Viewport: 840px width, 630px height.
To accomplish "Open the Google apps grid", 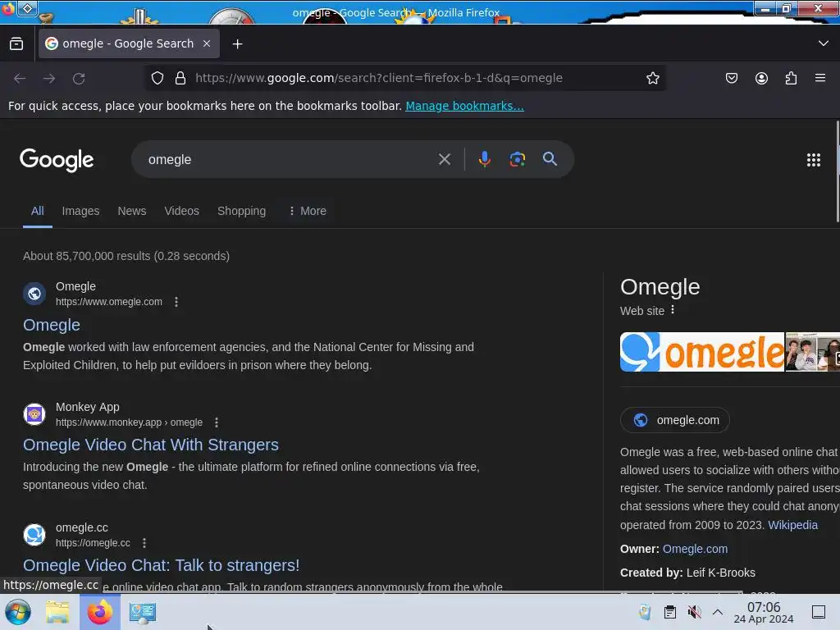I will coord(814,160).
